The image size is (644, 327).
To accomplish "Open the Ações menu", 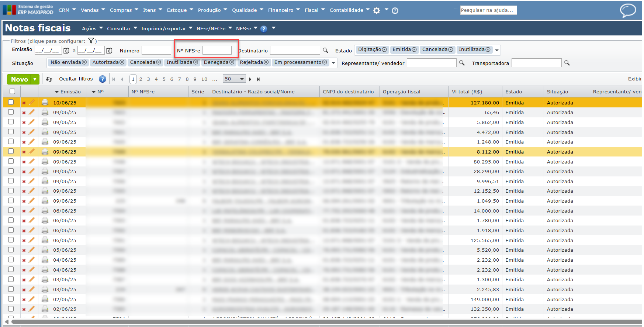I will 92,28.
